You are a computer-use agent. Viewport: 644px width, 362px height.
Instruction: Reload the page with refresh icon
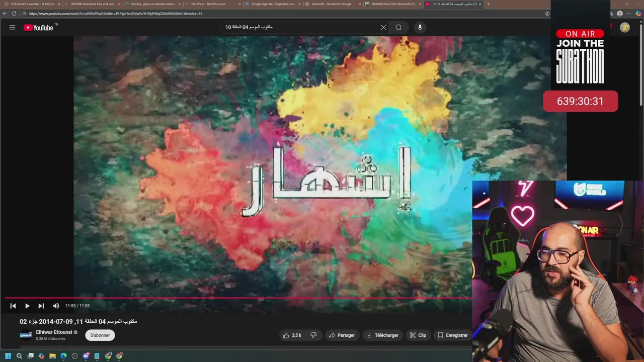[x=14, y=14]
